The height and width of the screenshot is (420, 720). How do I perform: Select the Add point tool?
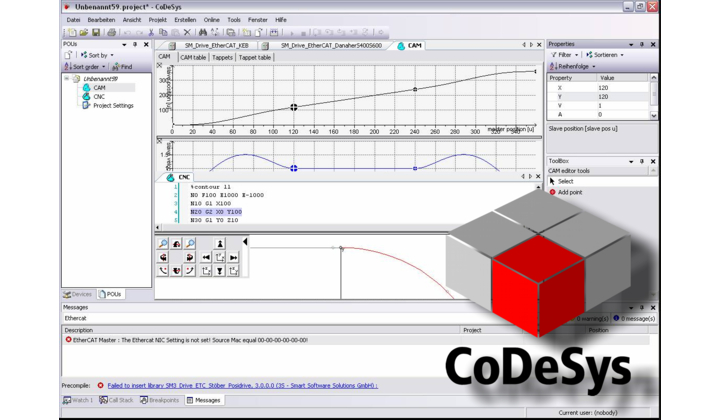pyautogui.click(x=566, y=192)
